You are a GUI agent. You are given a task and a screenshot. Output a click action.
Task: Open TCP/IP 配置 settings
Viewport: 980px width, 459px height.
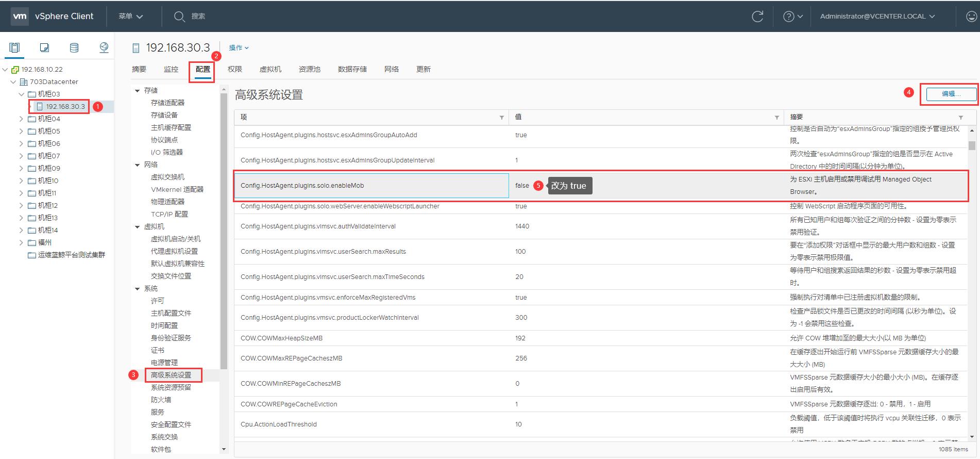click(169, 214)
